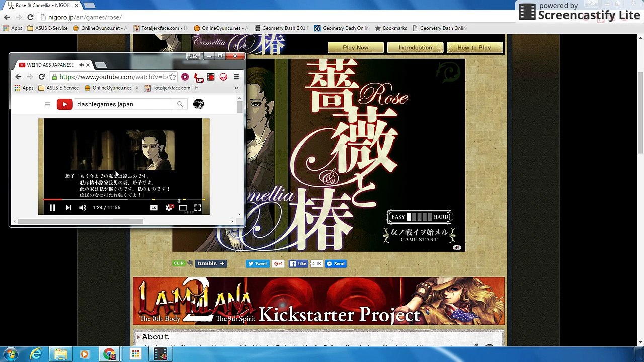The image size is (644, 362).
Task: Bookmark the YouTube page with star
Action: [172, 77]
